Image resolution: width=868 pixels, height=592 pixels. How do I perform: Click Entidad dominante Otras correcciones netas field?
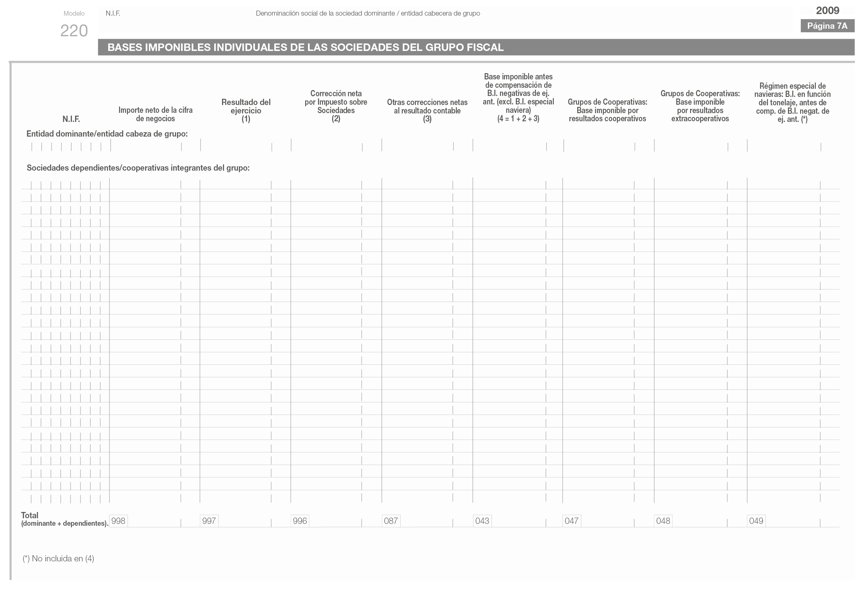(x=427, y=145)
